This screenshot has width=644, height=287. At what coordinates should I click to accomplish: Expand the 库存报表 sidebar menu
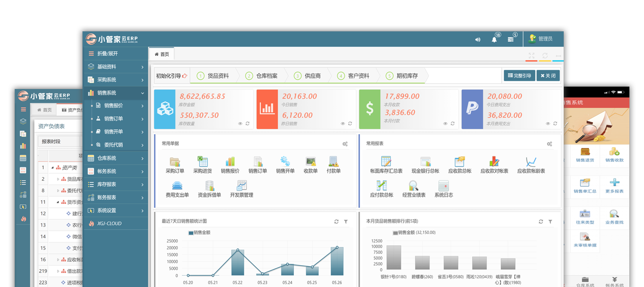point(115,184)
